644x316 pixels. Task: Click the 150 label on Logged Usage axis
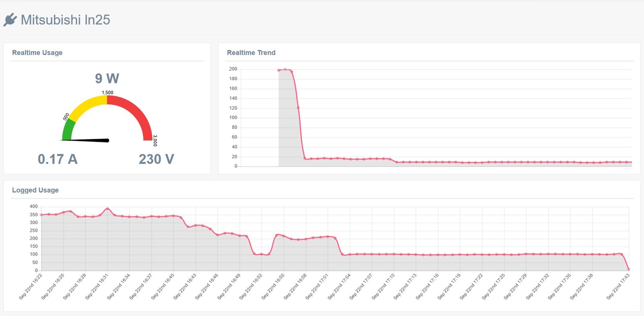pyautogui.click(x=34, y=246)
